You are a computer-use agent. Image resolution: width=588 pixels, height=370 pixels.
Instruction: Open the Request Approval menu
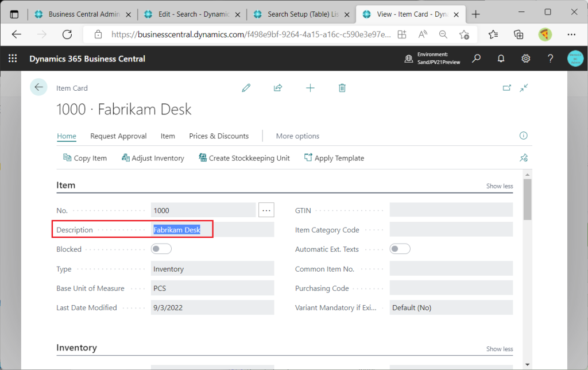(118, 136)
